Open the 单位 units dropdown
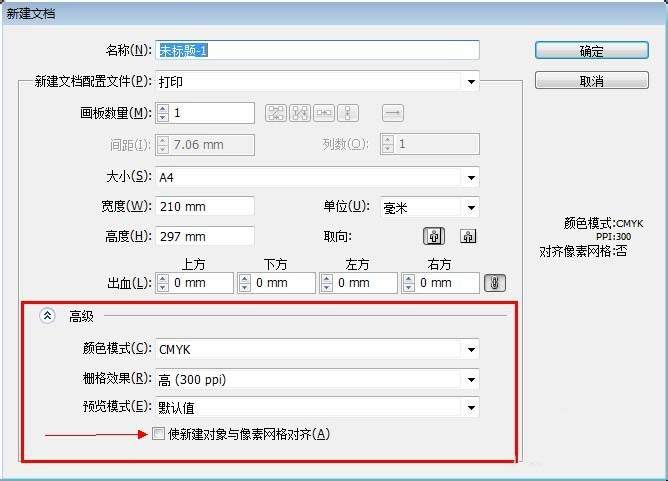Image resolution: width=668 pixels, height=481 pixels. pos(430,207)
